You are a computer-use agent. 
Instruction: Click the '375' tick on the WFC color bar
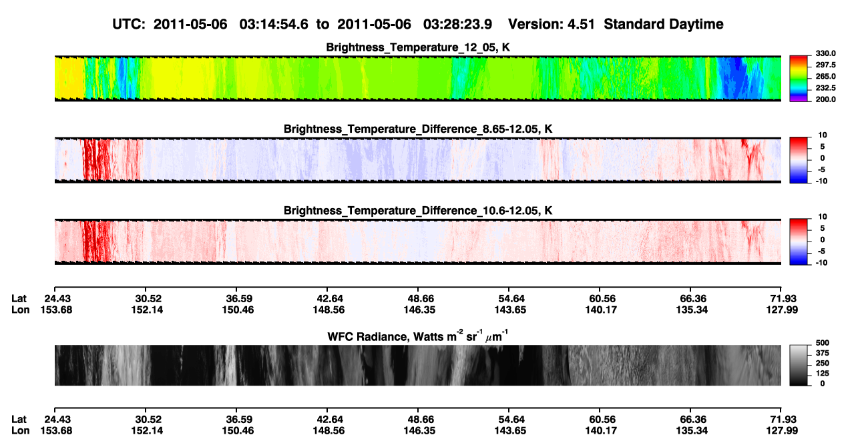[823, 353]
